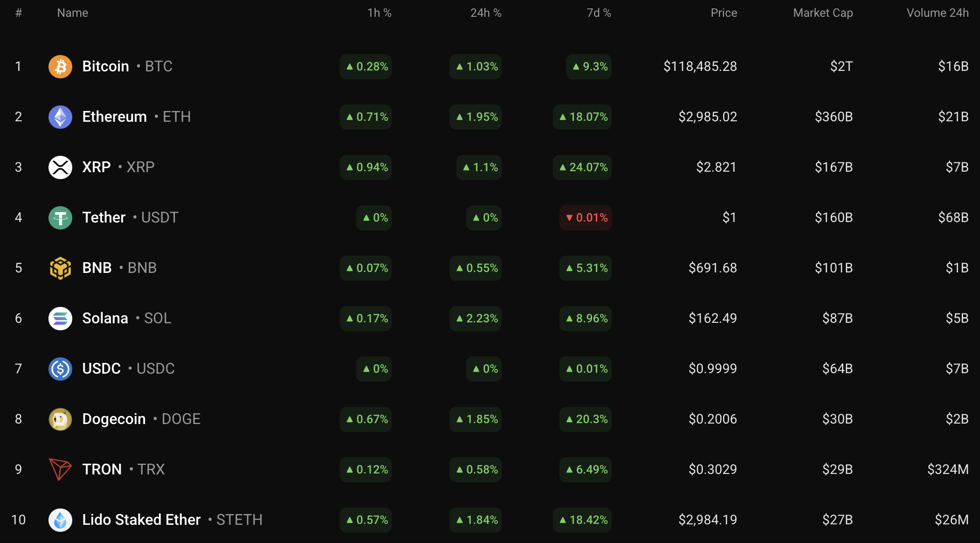
Task: Click Tether's red 7d 0.01% badge
Action: point(586,218)
